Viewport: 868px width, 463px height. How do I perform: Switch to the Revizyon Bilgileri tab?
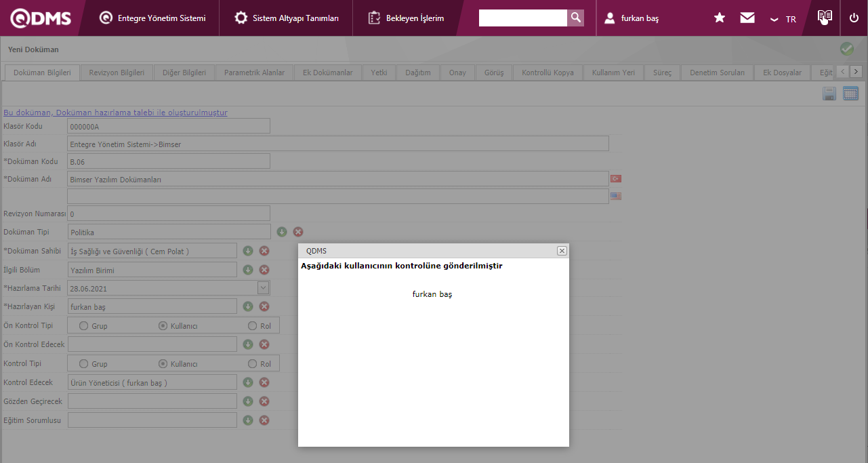(117, 73)
